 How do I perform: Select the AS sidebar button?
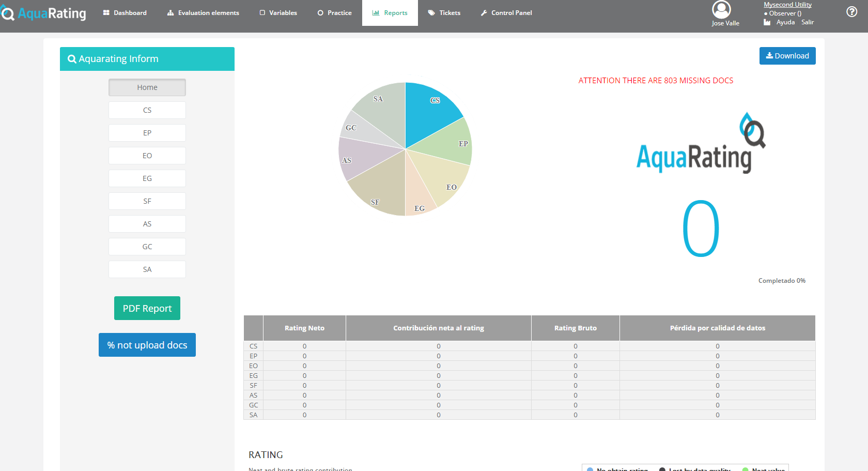[x=147, y=224]
